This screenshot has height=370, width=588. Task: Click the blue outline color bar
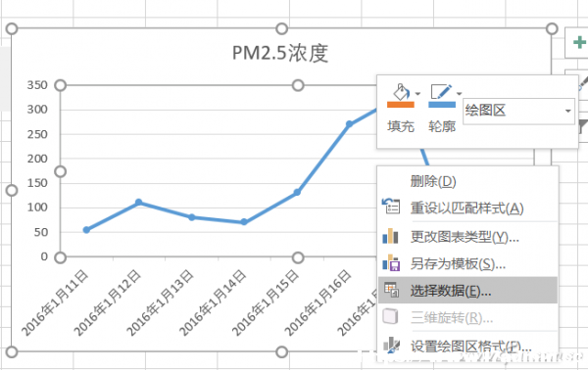click(x=442, y=105)
